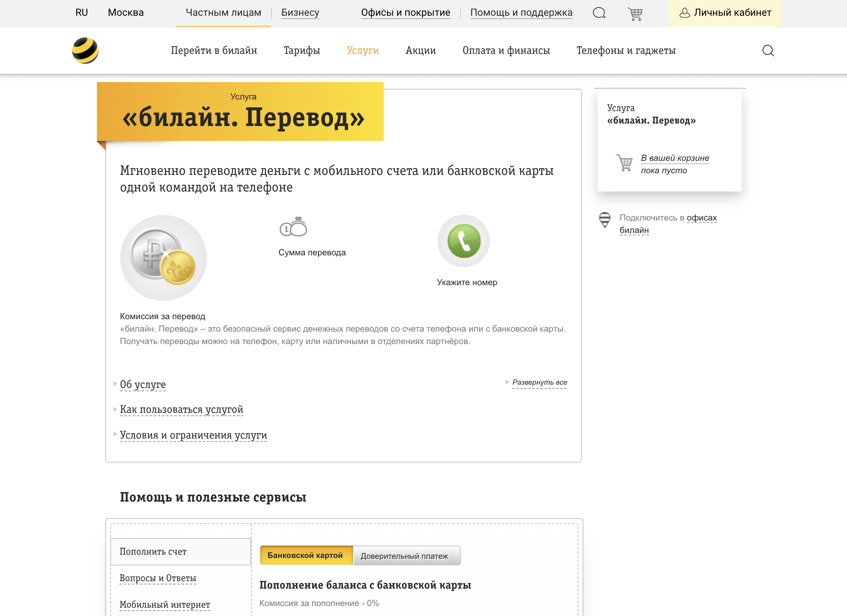Switch to the Доверительный платеж tab
The height and width of the screenshot is (616, 847).
[x=405, y=555]
